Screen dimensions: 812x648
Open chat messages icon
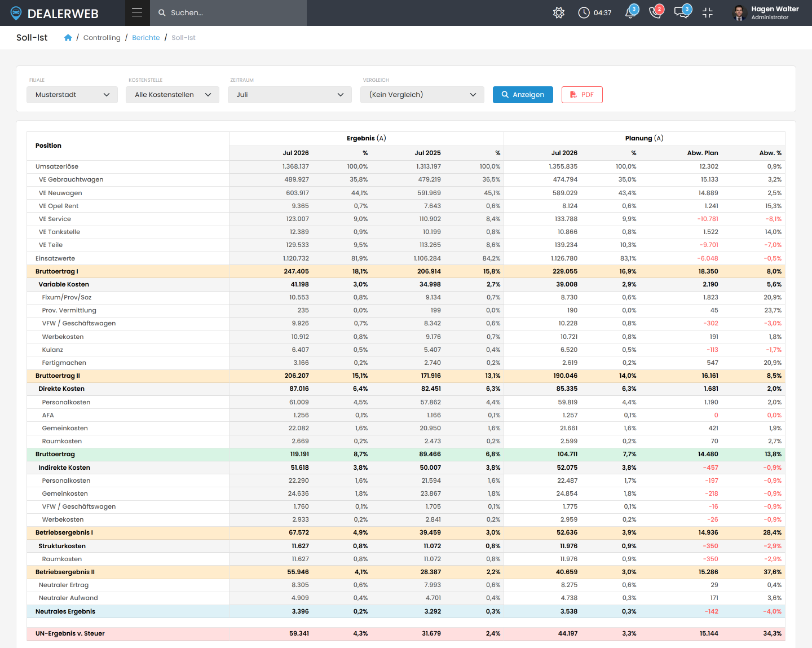[x=682, y=12]
